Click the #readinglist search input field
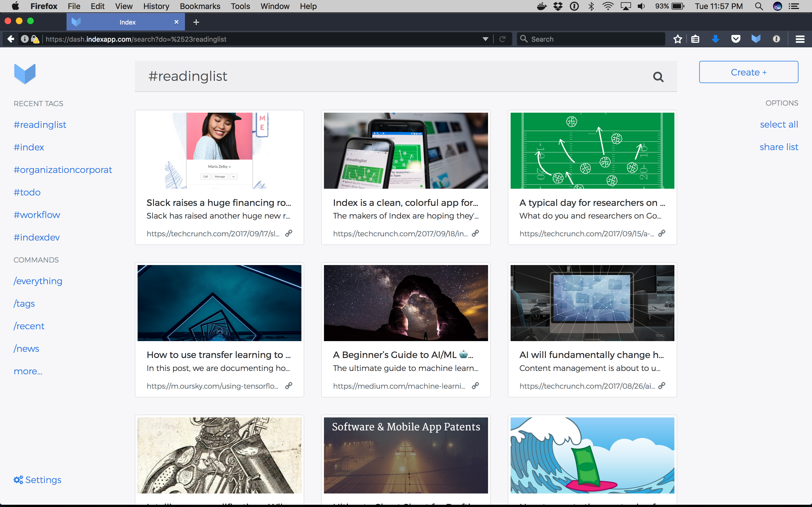 pos(386,76)
